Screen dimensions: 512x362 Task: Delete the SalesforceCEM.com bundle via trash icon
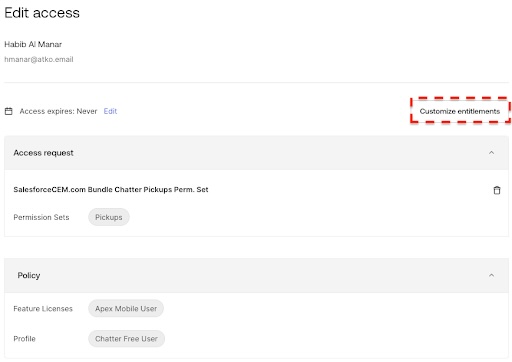click(x=497, y=190)
